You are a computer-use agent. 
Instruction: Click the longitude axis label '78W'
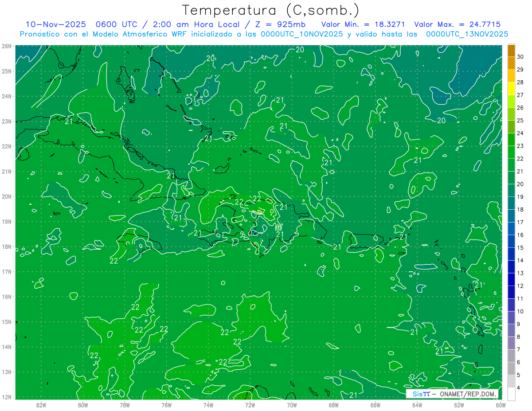[x=125, y=405]
